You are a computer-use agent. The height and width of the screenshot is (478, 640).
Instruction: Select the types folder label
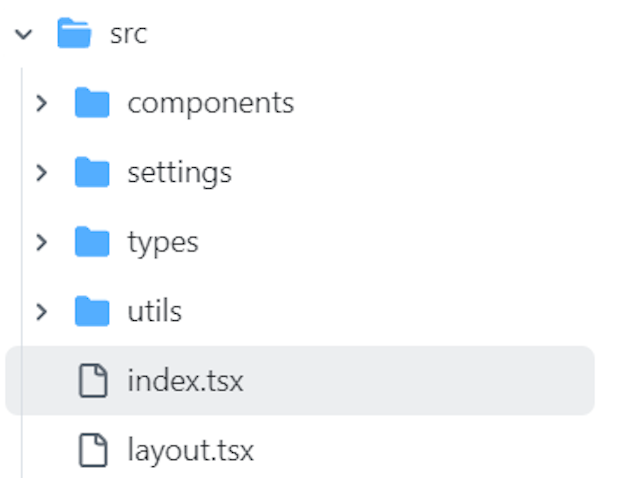point(162,242)
